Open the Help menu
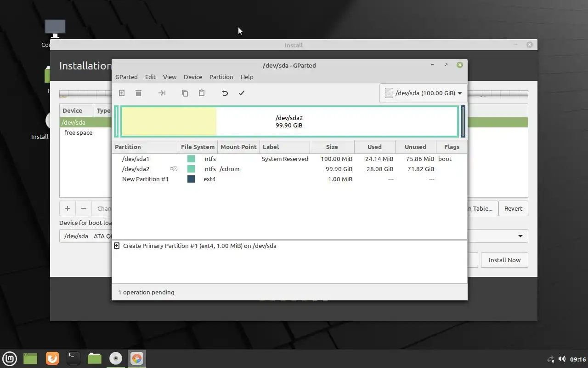588x368 pixels. point(247,77)
